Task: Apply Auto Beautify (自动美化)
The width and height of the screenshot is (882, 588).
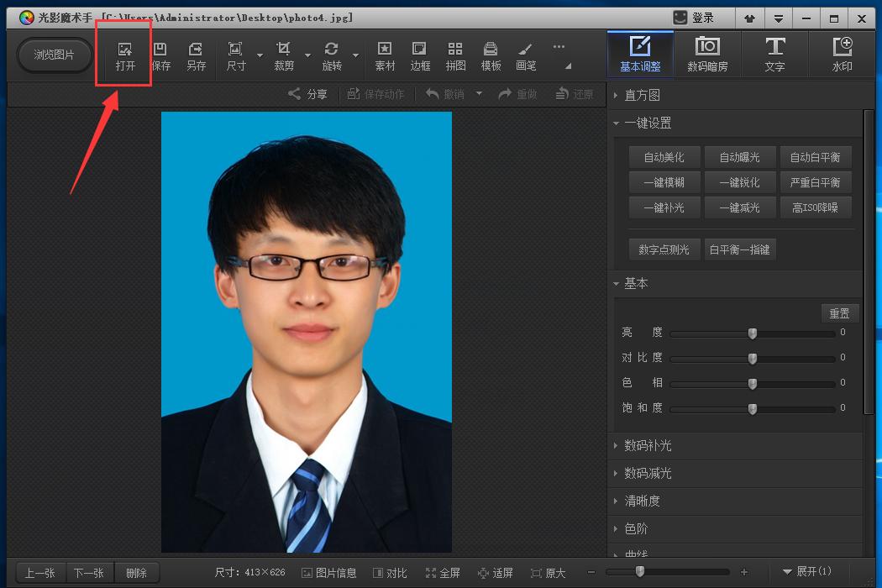Action: [664, 157]
